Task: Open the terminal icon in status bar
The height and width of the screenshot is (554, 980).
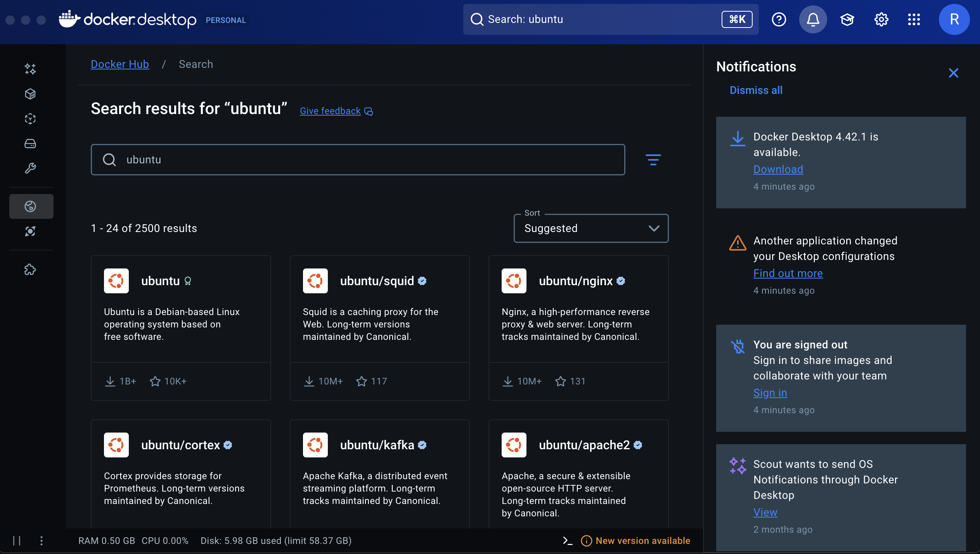Action: (x=567, y=540)
